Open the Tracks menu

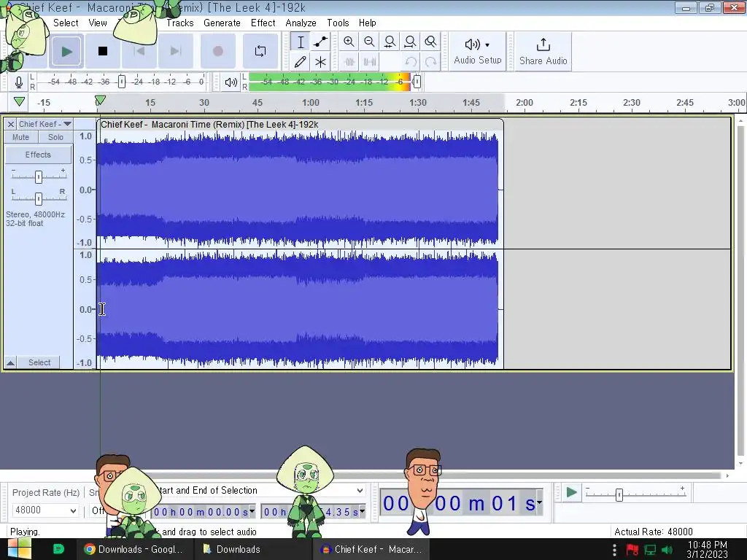tap(179, 23)
